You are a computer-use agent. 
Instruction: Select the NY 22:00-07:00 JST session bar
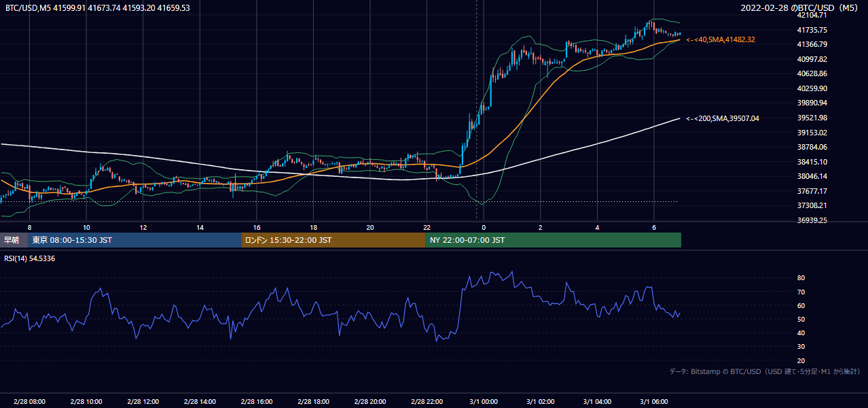(x=553, y=240)
